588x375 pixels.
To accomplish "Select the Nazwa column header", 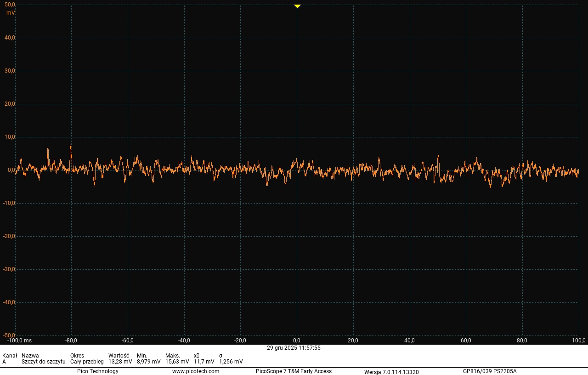I will click(30, 356).
